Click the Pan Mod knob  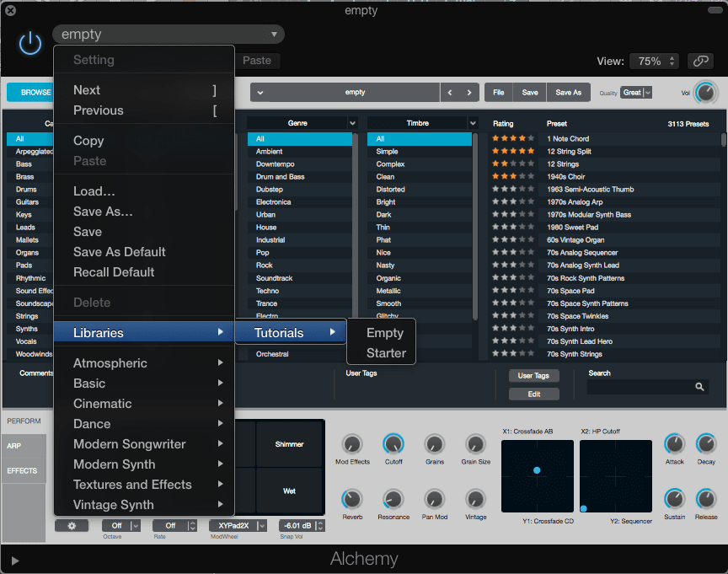(x=435, y=499)
